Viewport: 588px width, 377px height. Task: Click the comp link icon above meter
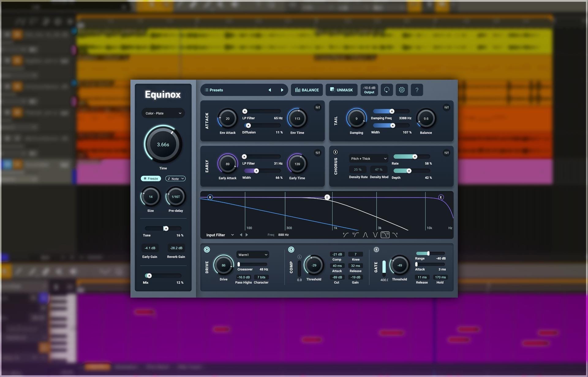pos(300,257)
